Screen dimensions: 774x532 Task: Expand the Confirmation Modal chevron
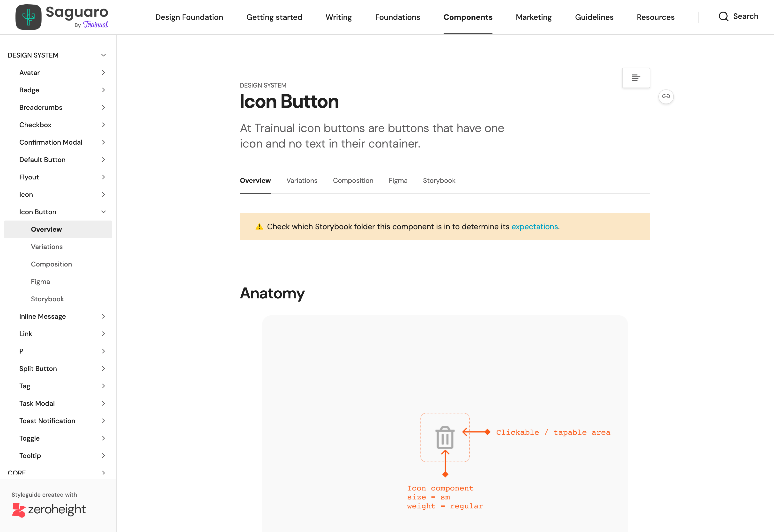tap(103, 142)
